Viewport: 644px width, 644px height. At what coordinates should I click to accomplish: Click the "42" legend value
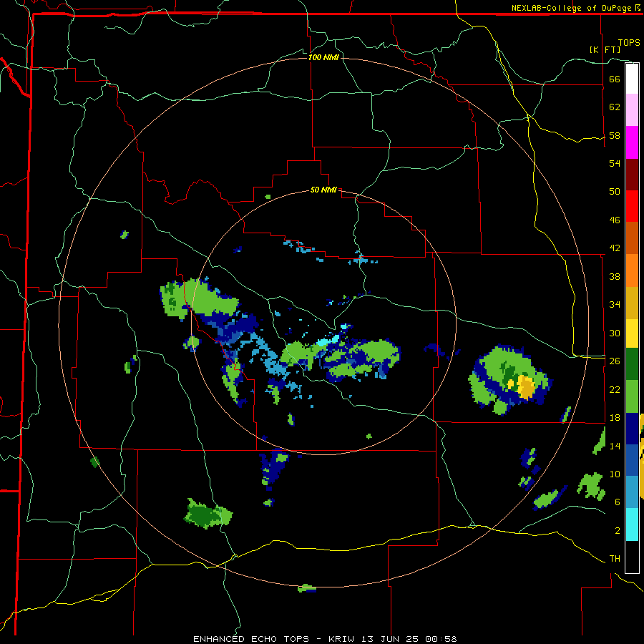click(615, 248)
